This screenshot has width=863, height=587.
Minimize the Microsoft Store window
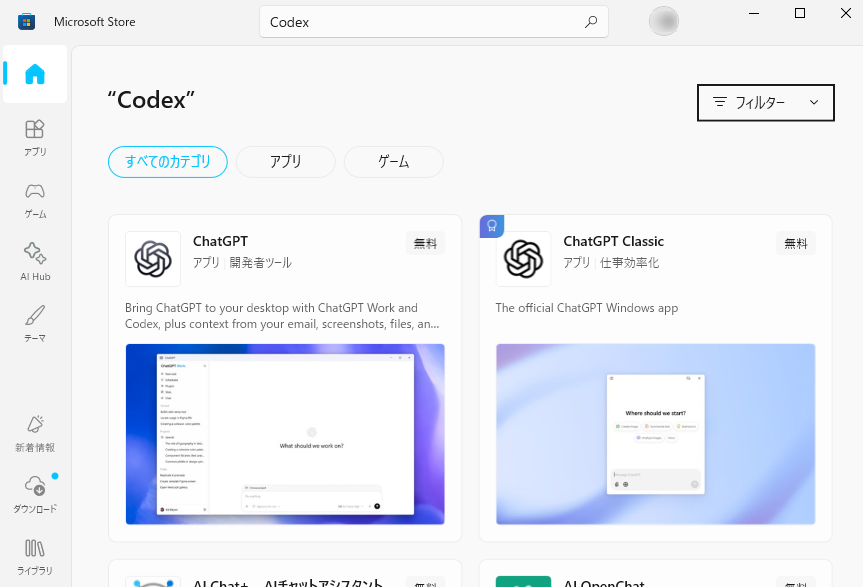(754, 13)
